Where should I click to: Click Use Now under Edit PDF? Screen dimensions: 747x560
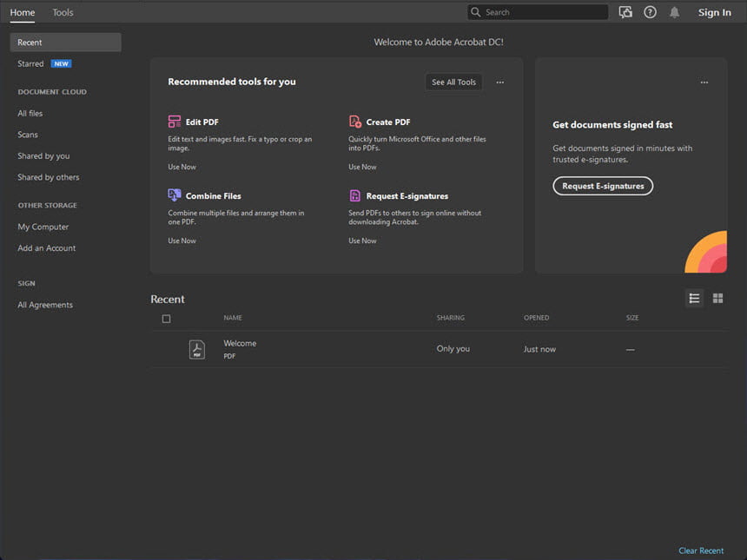click(x=182, y=167)
